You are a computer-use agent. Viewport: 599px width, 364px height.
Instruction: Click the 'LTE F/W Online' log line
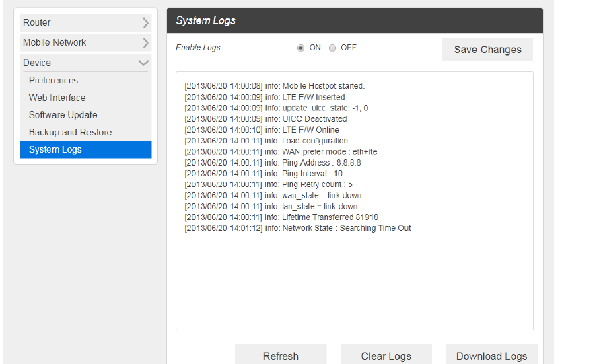tap(262, 130)
